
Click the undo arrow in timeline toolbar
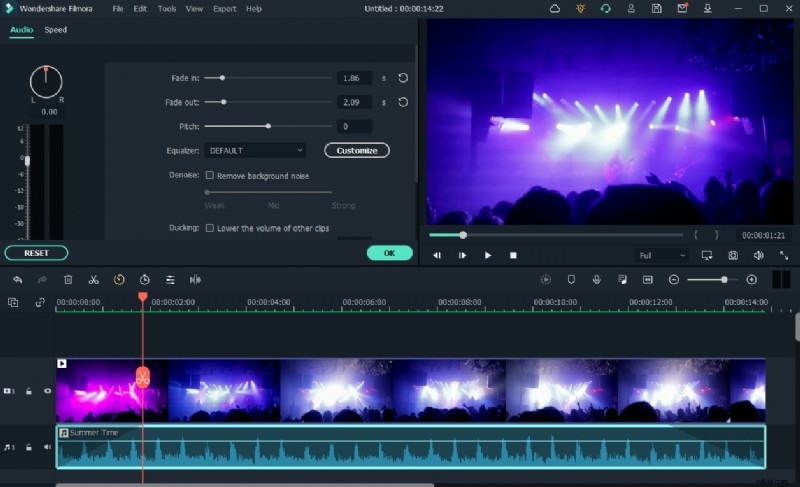pyautogui.click(x=17, y=280)
